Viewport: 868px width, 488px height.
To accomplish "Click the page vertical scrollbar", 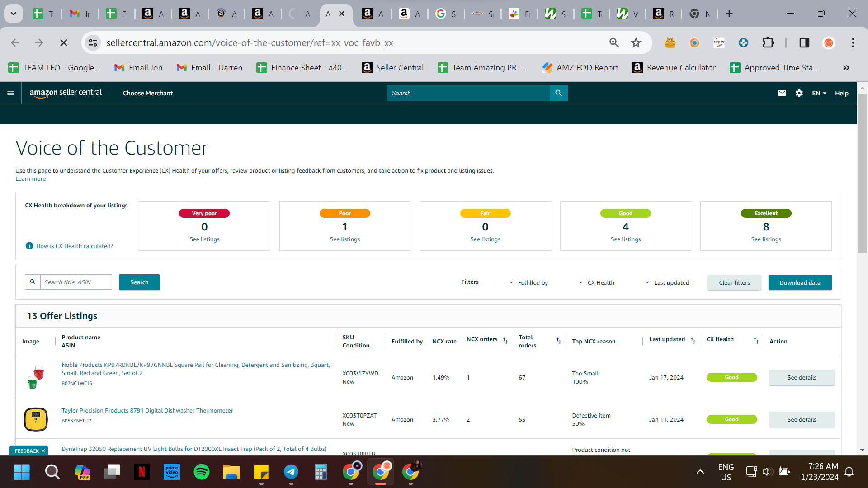I will [x=862, y=174].
